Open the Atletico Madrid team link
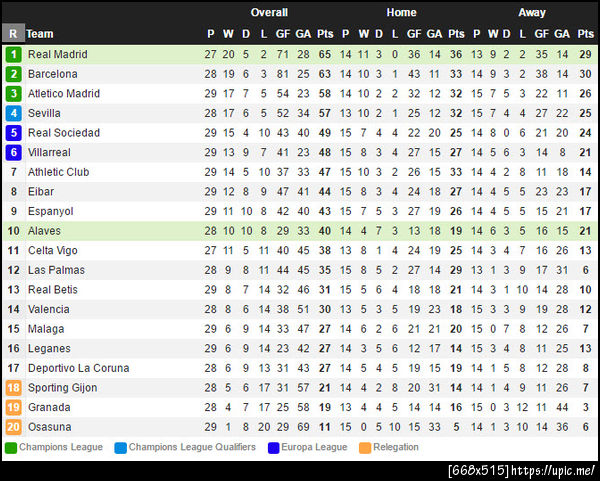 point(64,94)
